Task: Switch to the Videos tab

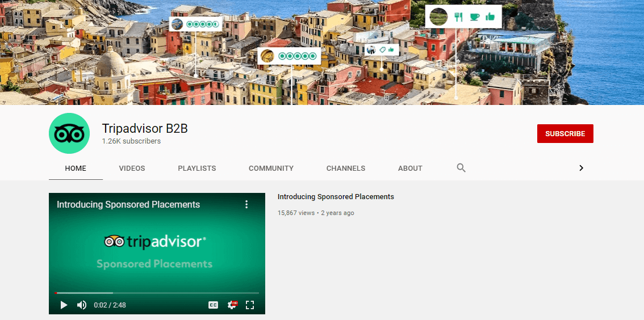Action: 132,169
